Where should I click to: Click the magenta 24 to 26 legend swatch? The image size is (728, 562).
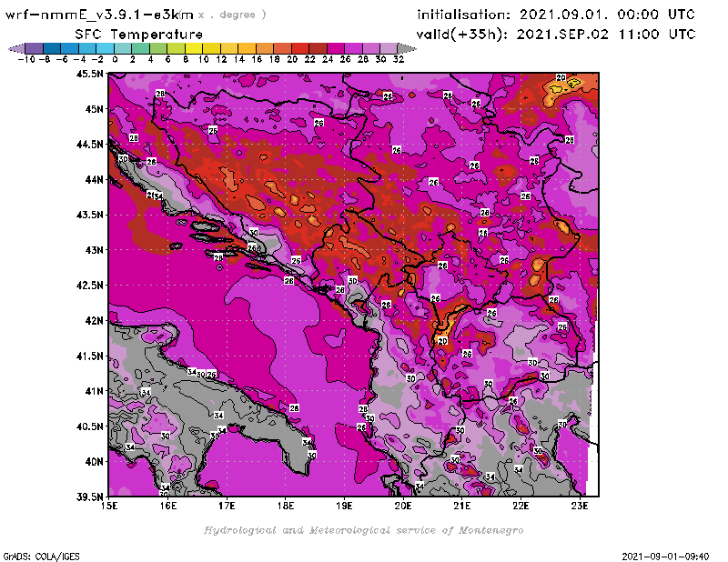coord(335,48)
